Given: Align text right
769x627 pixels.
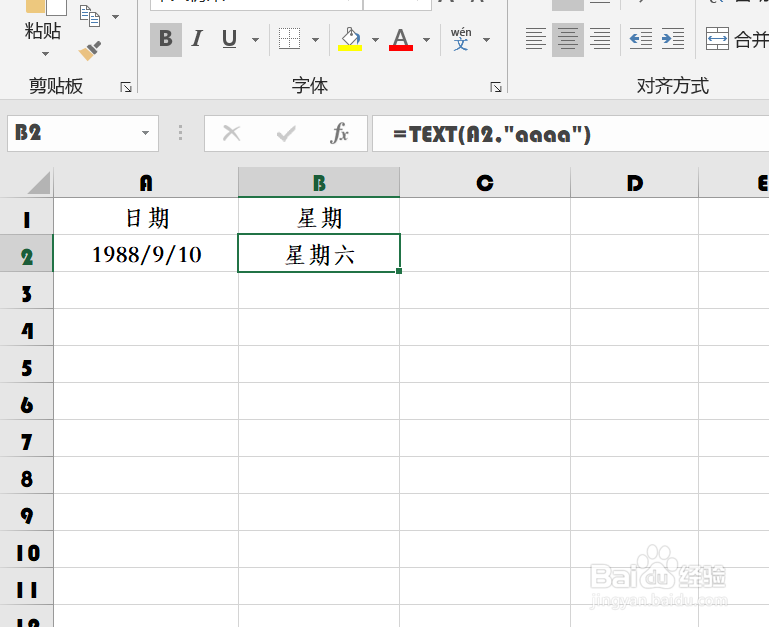Looking at the screenshot, I should click(600, 39).
